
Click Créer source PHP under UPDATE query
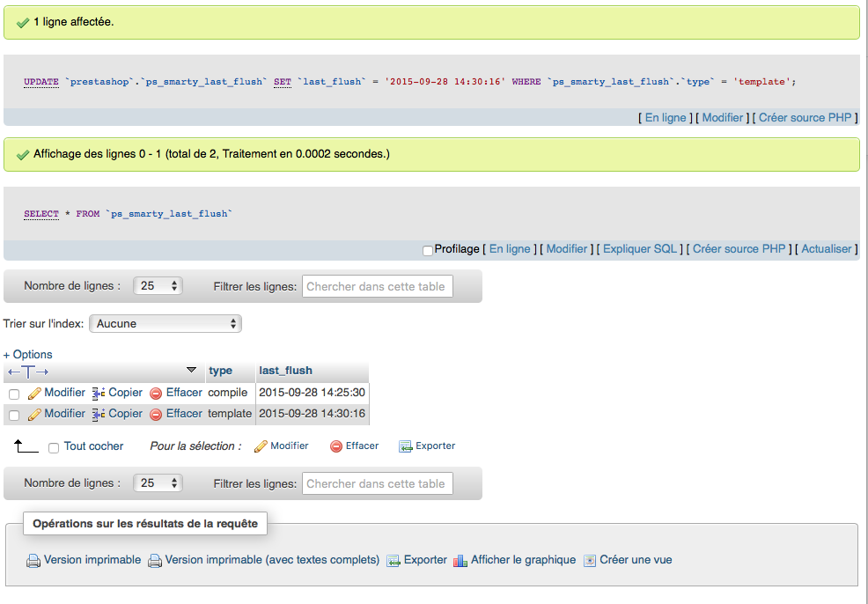click(x=805, y=117)
